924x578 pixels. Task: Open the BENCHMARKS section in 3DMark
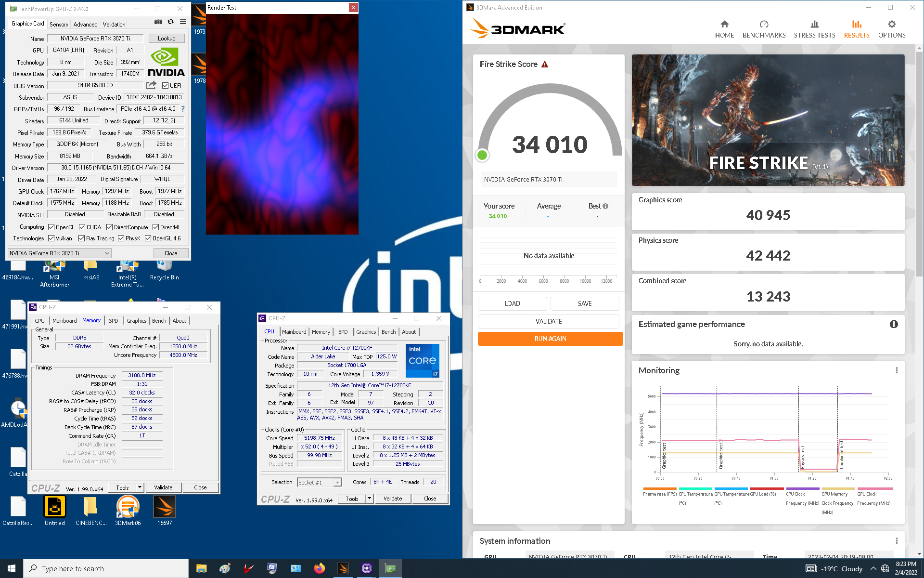click(764, 29)
